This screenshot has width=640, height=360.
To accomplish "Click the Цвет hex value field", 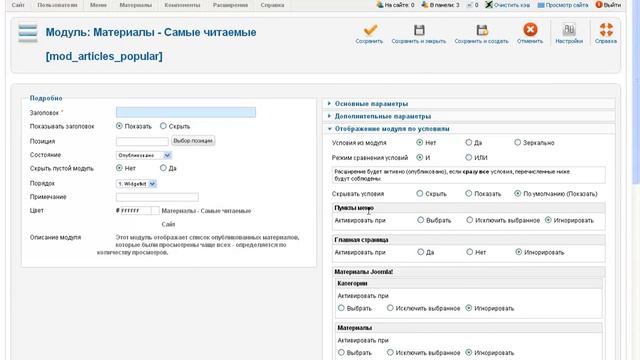I will 136,211.
